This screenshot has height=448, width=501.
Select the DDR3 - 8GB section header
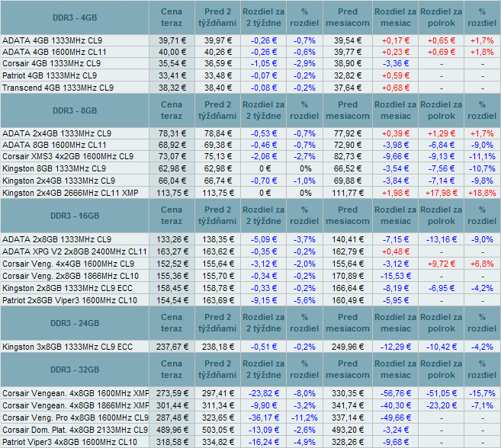click(x=75, y=110)
